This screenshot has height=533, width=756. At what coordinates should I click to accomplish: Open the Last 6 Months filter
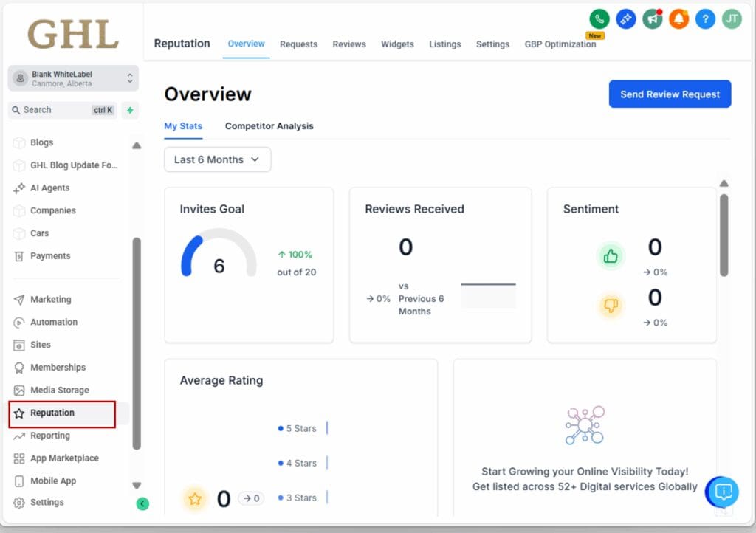click(x=217, y=159)
